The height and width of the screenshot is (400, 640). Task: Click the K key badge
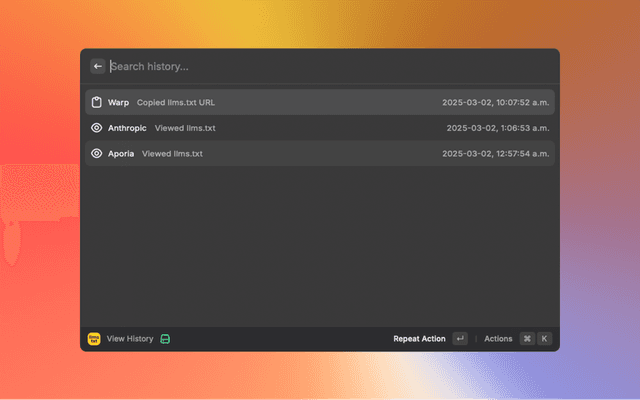pyautogui.click(x=544, y=339)
